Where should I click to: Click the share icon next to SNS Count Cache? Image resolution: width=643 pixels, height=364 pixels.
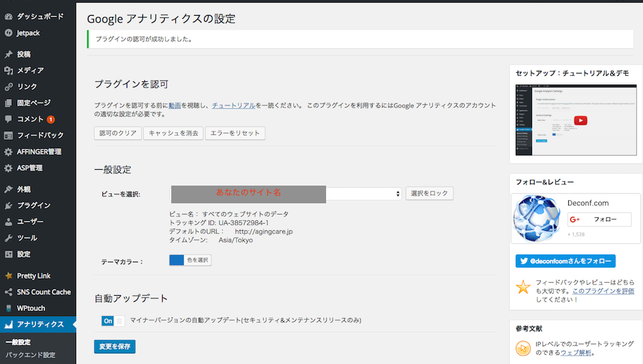pos(8,292)
